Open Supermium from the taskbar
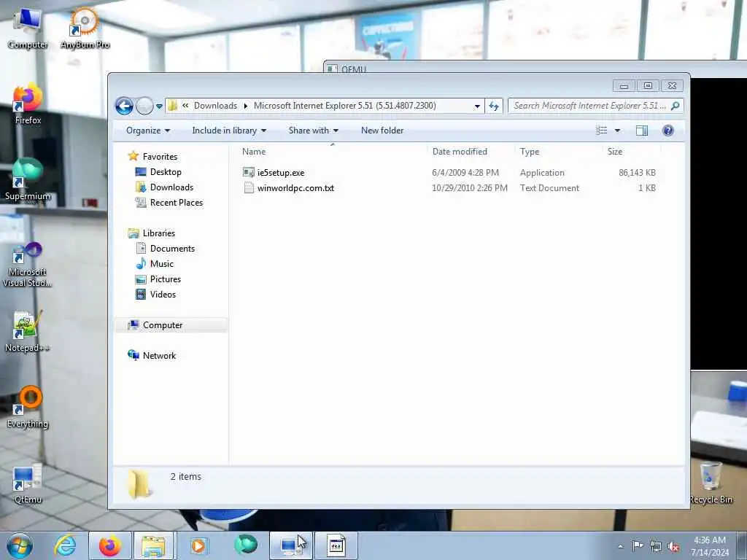Screen dimensions: 747x560 pyautogui.click(x=246, y=545)
